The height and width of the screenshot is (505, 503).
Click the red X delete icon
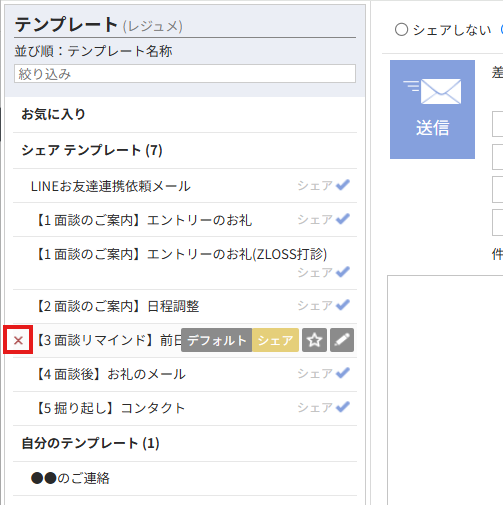(x=18, y=340)
